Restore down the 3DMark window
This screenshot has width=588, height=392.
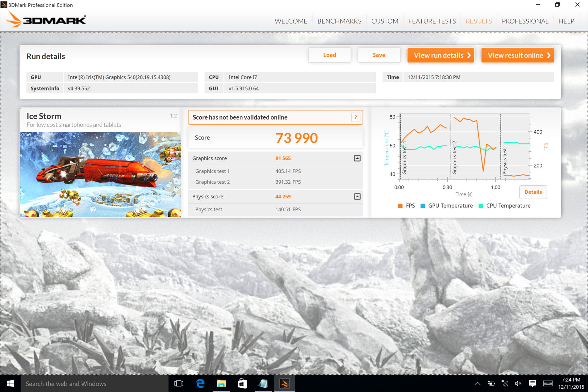pos(557,5)
